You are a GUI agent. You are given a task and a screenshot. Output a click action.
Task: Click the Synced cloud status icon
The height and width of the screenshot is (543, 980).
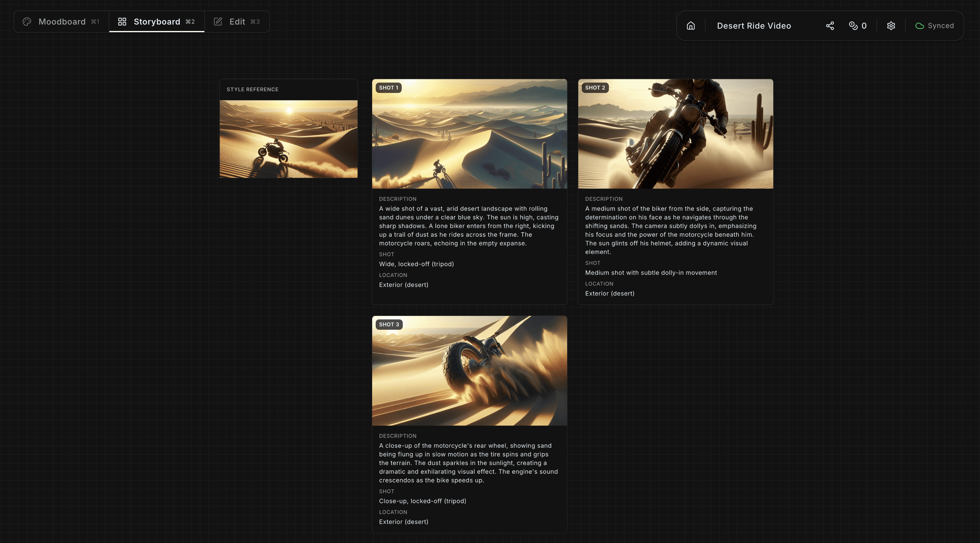point(919,26)
